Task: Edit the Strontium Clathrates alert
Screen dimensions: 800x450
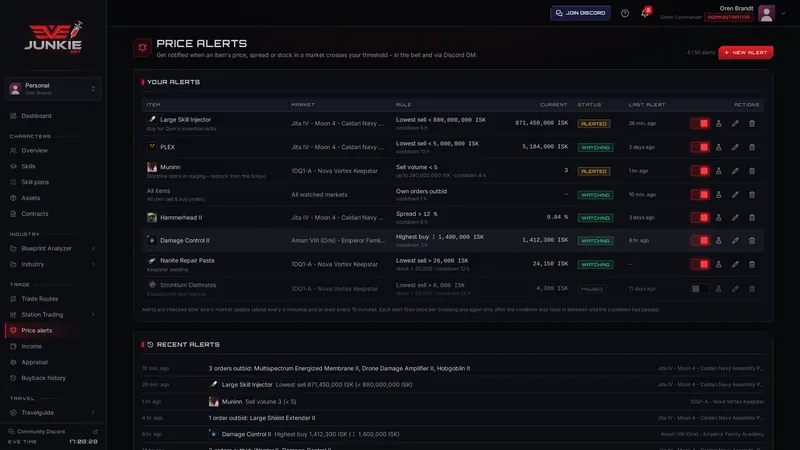Action: click(735, 289)
